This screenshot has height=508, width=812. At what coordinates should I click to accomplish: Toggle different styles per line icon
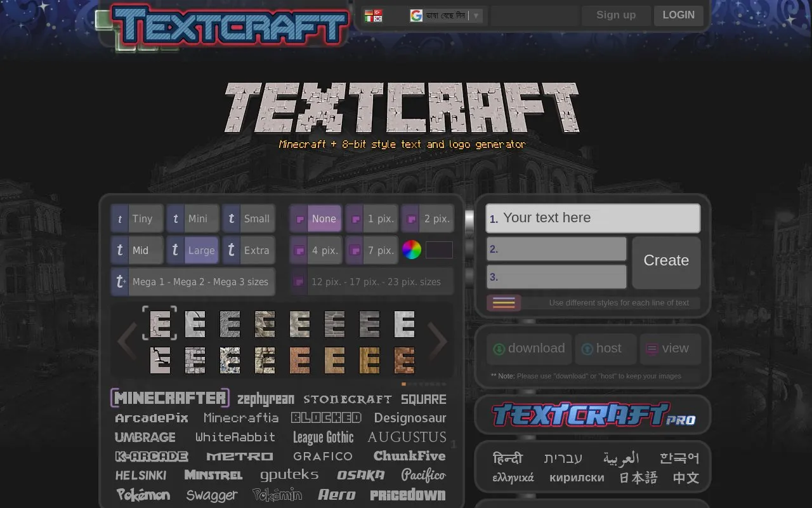(504, 303)
